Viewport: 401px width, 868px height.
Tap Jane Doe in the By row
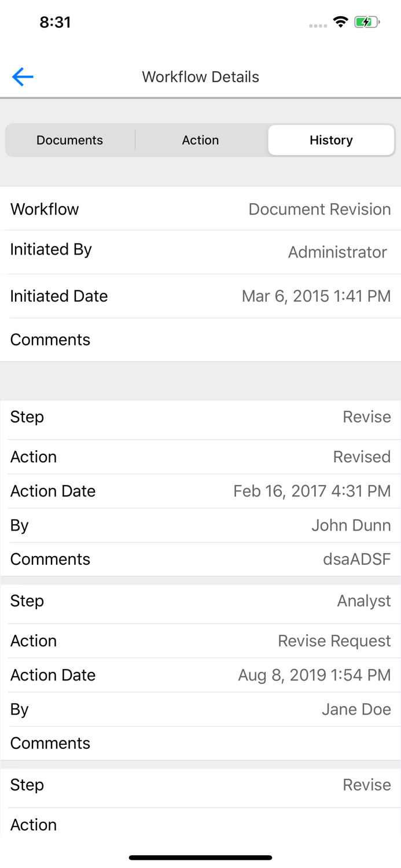pyautogui.click(x=357, y=709)
